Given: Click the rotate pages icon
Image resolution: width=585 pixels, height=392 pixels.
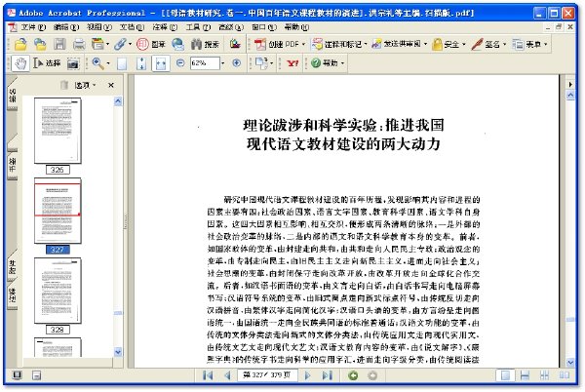Looking at the screenshot, I should coord(262,63).
